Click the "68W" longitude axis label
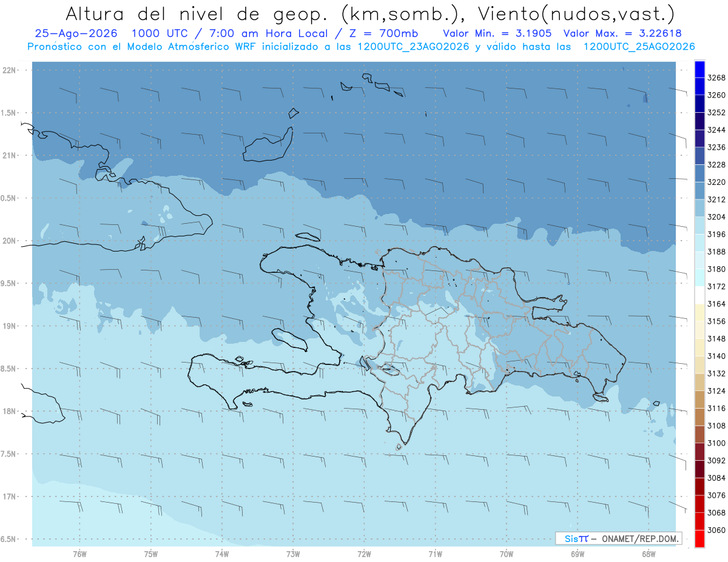The height and width of the screenshot is (562, 728). [649, 554]
